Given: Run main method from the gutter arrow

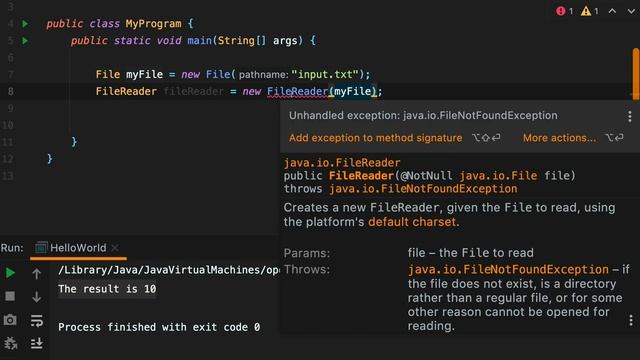Looking at the screenshot, I should point(25,41).
